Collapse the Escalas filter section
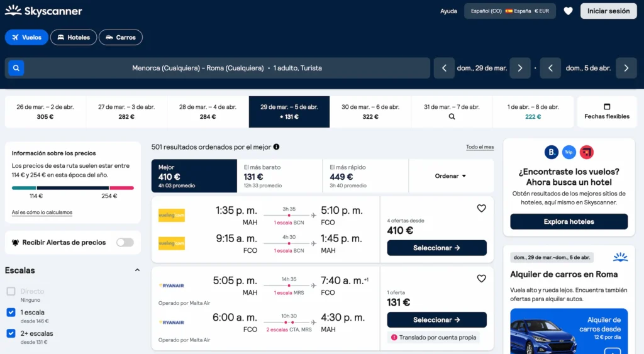 coord(137,270)
